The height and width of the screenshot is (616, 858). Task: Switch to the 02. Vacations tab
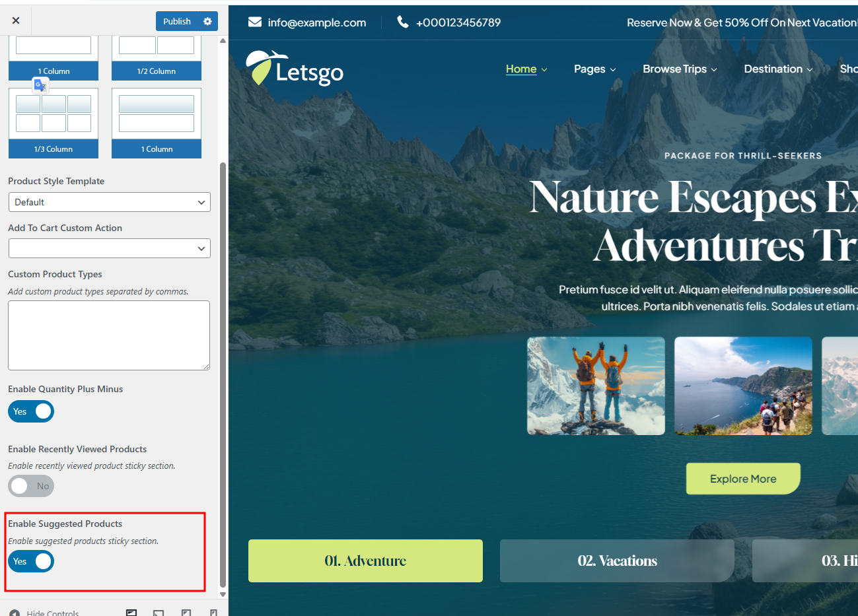coord(617,561)
